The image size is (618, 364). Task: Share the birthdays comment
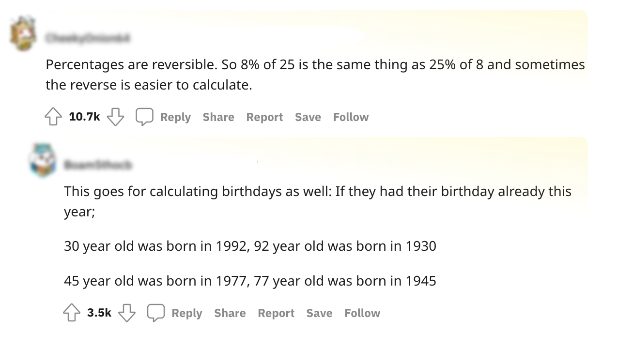point(230,313)
